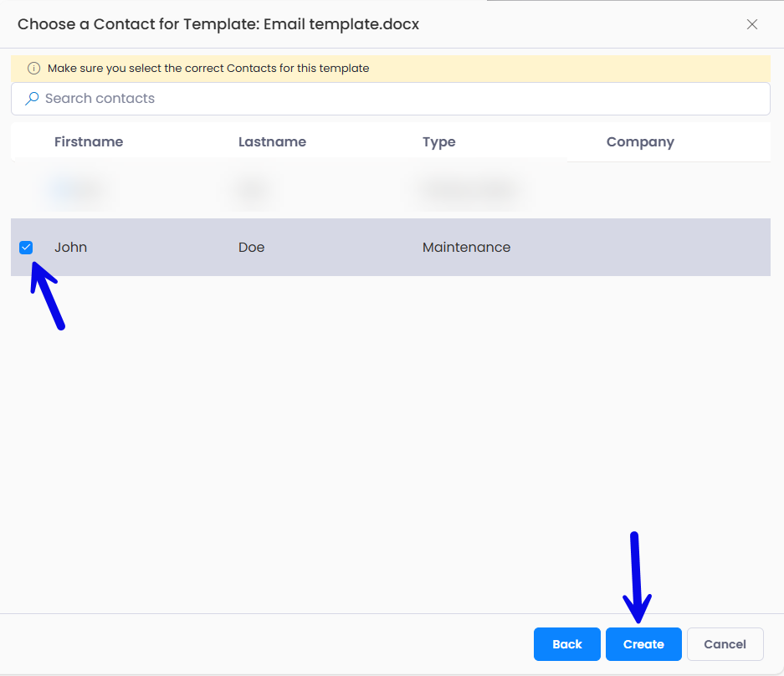The image size is (784, 676).
Task: Cancel the contact selection
Action: tap(725, 644)
